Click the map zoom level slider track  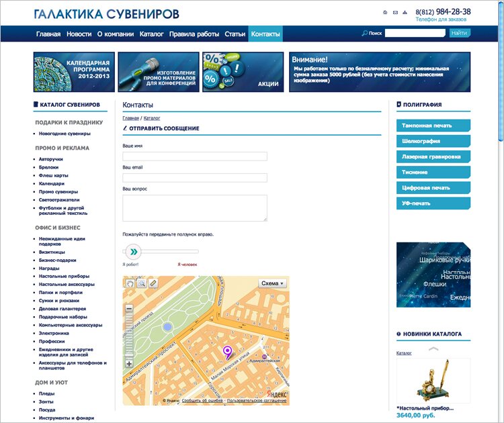[x=129, y=336]
